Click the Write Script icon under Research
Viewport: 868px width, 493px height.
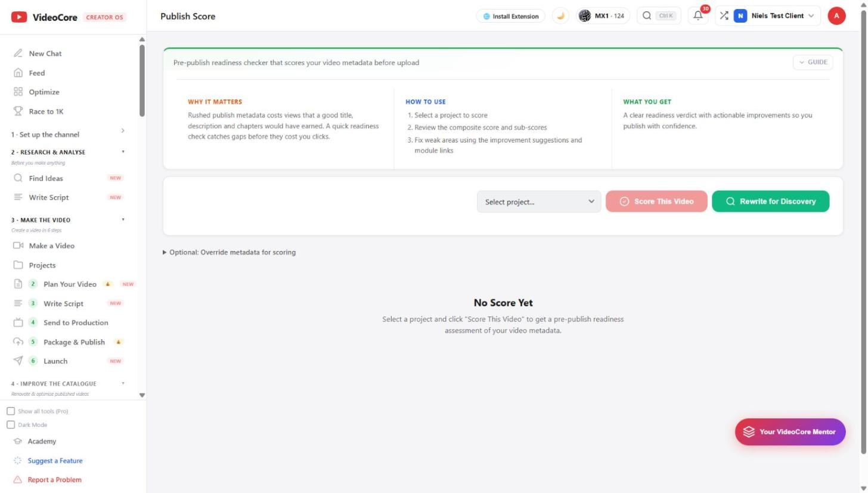coord(18,197)
